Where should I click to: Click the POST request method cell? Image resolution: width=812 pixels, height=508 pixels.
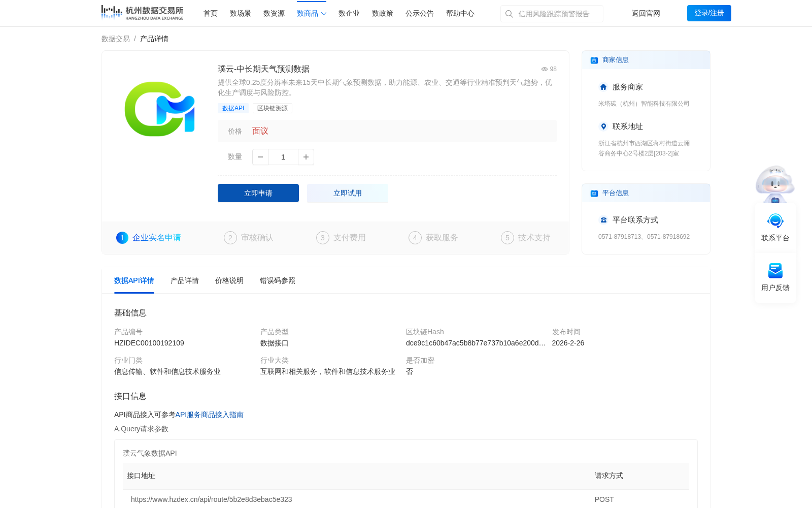click(604, 499)
